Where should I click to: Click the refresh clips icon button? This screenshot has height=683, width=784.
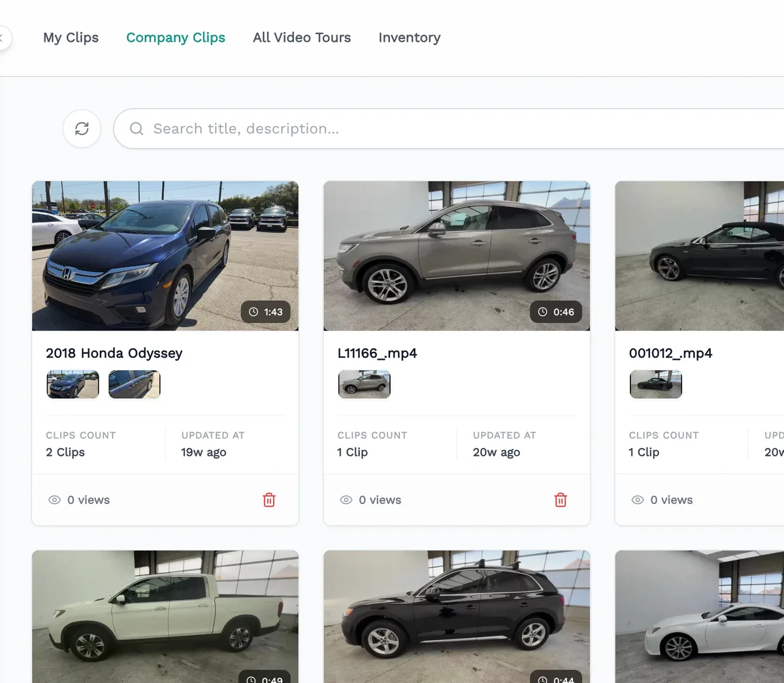click(82, 129)
